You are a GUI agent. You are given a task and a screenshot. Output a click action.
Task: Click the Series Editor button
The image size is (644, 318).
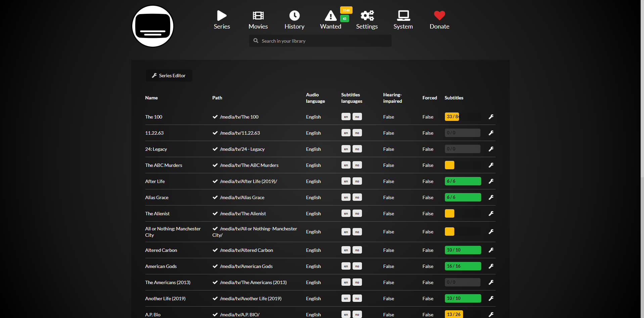(x=169, y=76)
